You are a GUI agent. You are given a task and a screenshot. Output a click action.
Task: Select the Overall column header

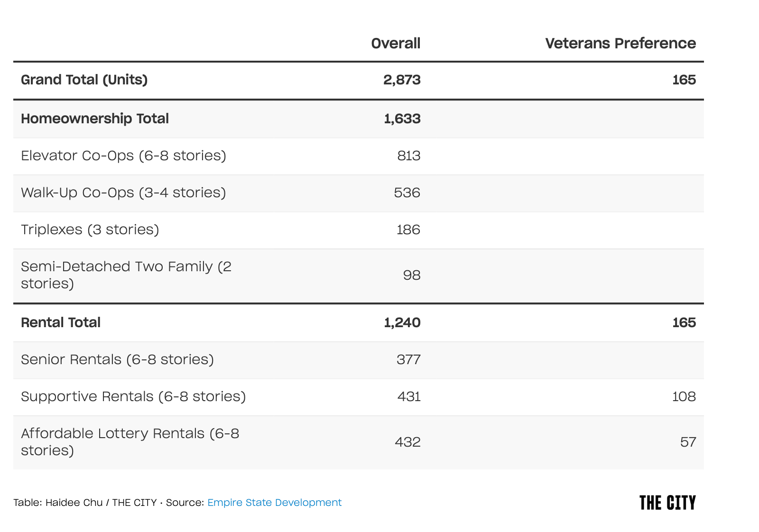396,43
